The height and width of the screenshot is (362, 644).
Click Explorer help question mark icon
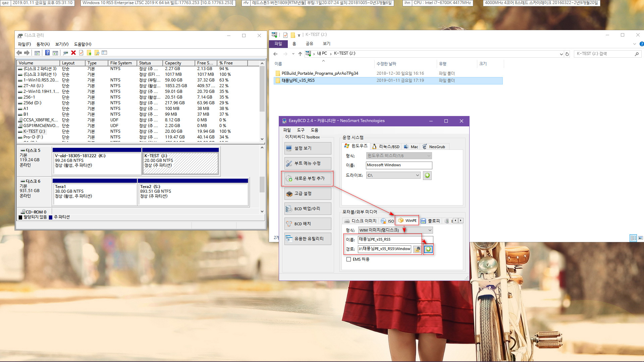[x=641, y=44]
